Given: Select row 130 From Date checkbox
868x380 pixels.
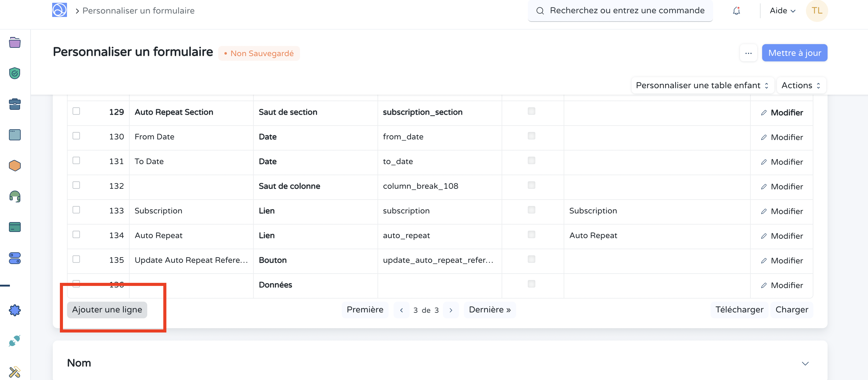Looking at the screenshot, I should (x=76, y=136).
